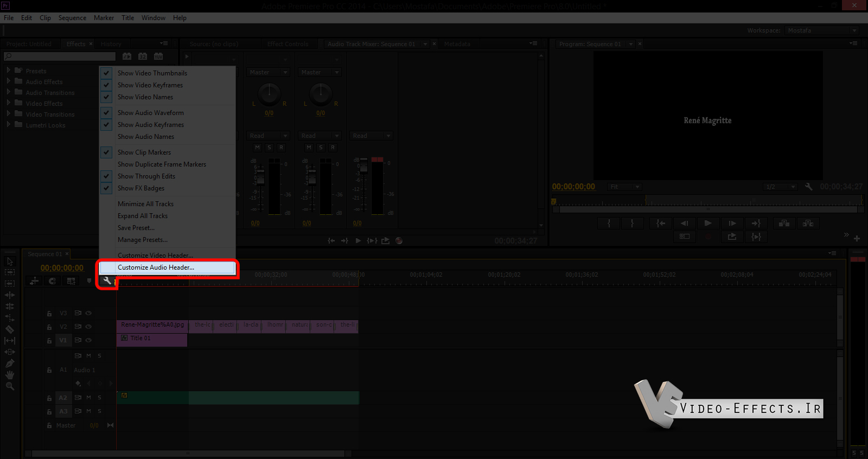Screen dimensions: 868x459
Task: Select the Razor tool
Action: pyautogui.click(x=10, y=329)
